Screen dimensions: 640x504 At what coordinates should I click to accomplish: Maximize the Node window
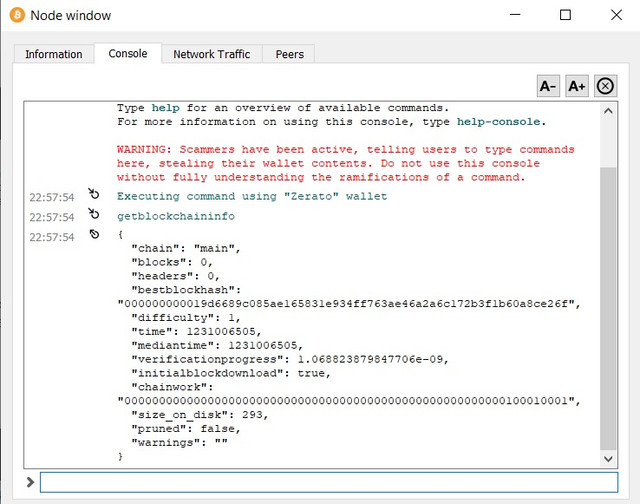(x=565, y=15)
